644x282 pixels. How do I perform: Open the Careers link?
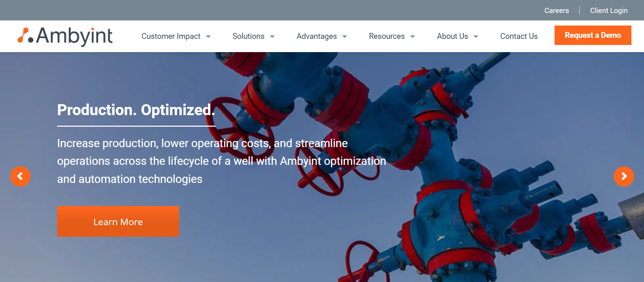click(557, 11)
